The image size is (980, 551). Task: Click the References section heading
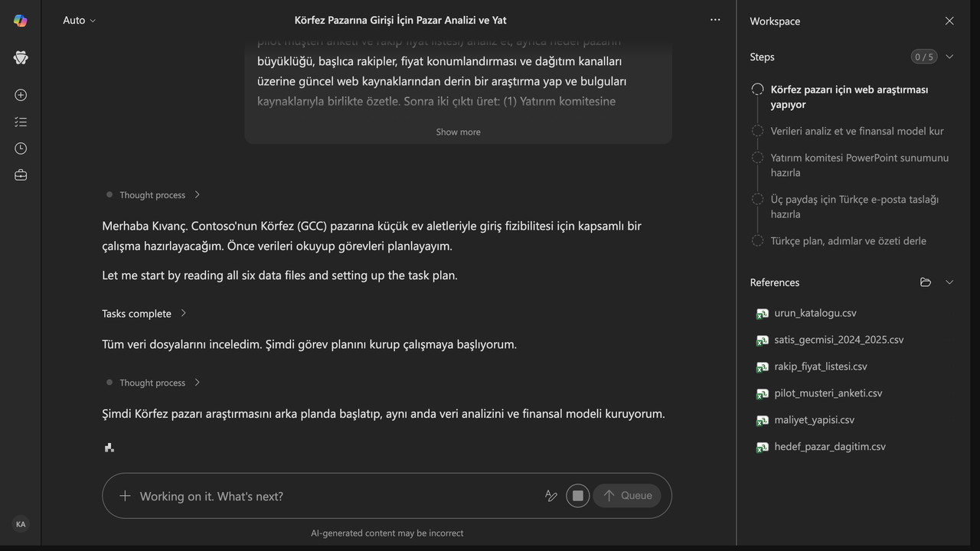(x=774, y=282)
